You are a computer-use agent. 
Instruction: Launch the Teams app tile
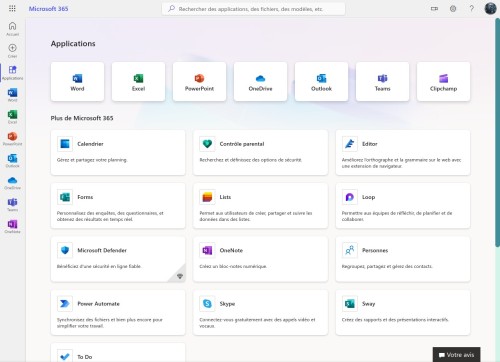coord(382,82)
